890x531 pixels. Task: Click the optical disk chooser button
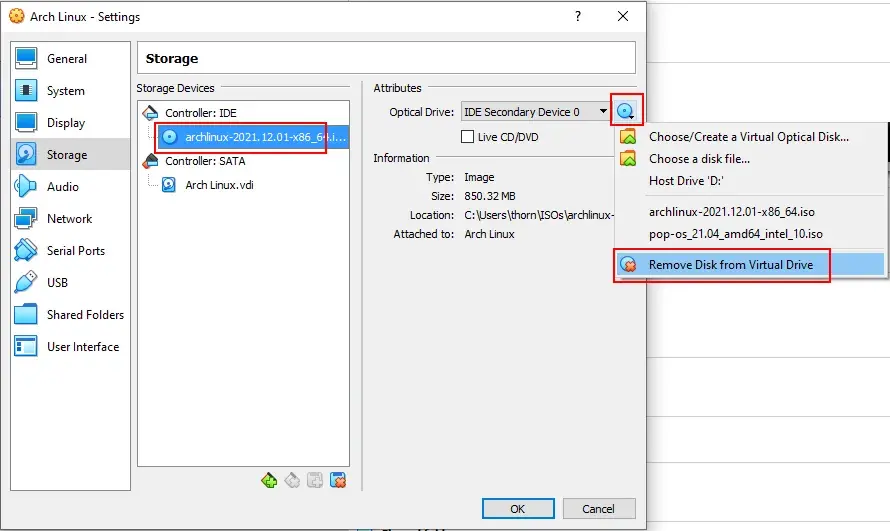point(626,111)
